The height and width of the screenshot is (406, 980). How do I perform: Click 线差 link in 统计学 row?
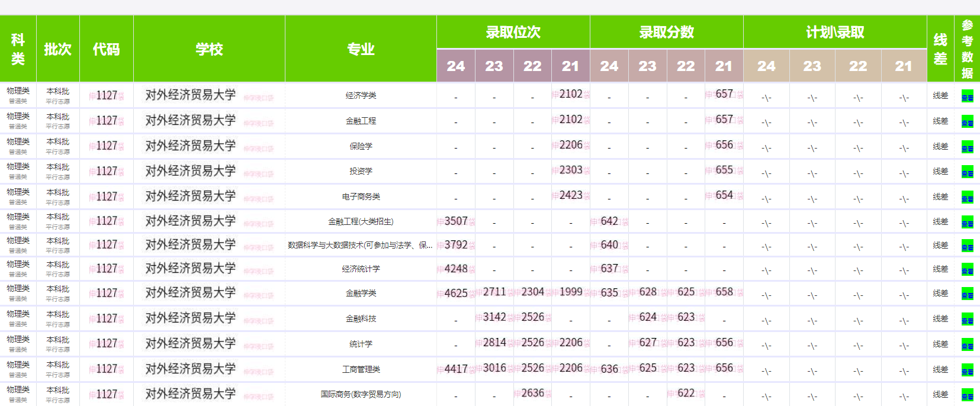[x=940, y=344]
